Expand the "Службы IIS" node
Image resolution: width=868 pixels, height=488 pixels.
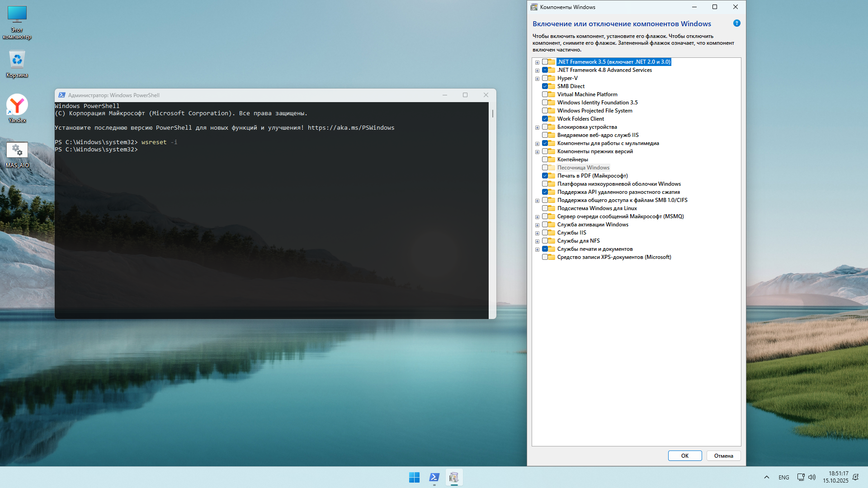pos(537,233)
